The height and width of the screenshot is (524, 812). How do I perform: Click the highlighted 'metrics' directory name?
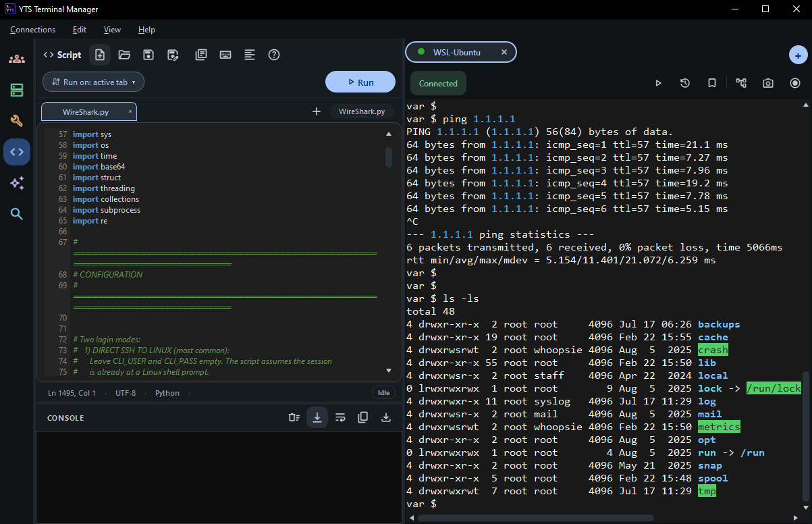719,427
